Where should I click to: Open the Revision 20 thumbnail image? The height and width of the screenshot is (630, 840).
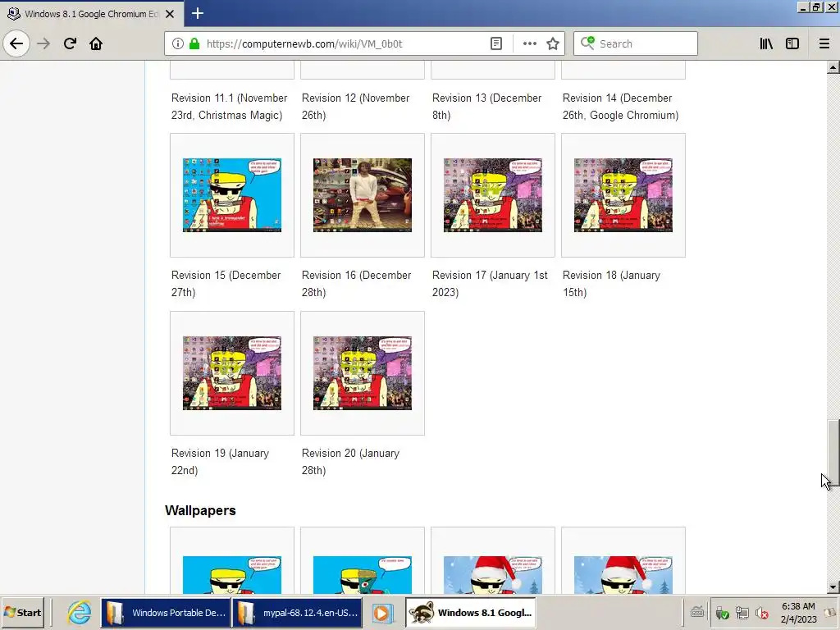tap(362, 373)
